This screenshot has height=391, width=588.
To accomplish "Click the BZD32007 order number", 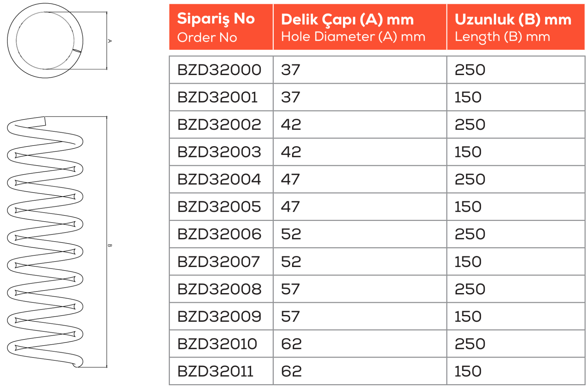I will point(219,262).
